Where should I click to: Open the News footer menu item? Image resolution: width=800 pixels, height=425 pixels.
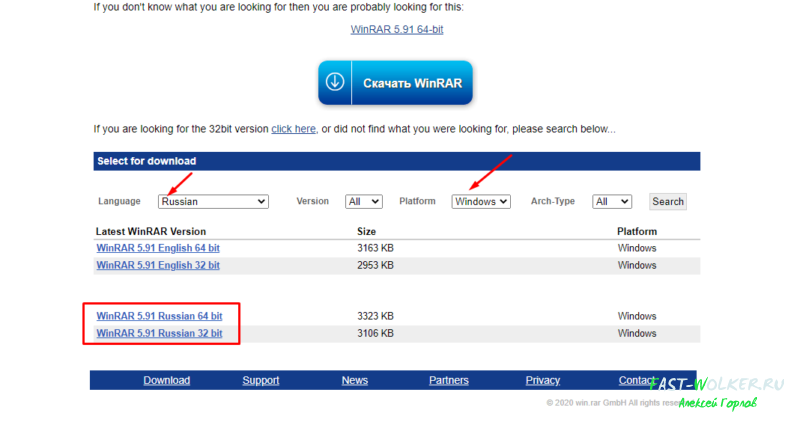355,380
